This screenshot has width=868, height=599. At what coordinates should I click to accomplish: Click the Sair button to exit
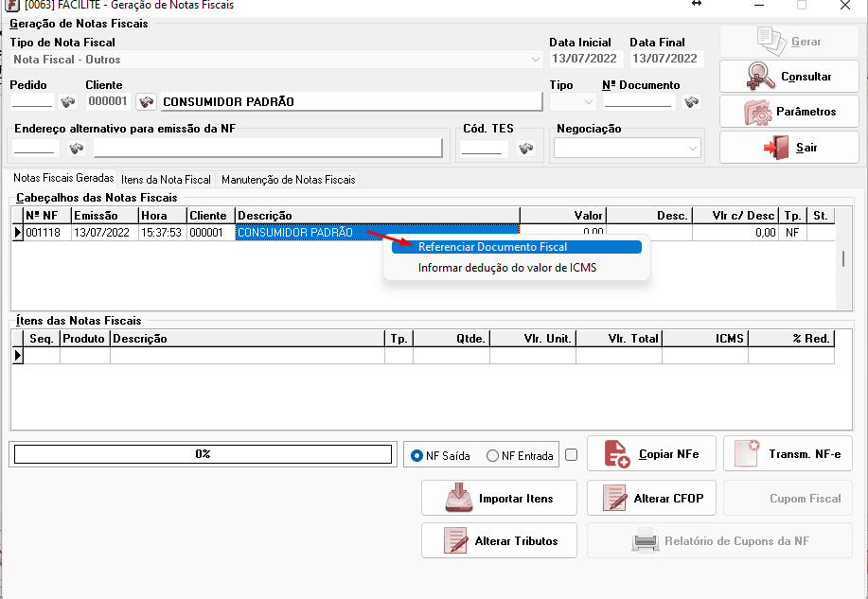[x=788, y=148]
